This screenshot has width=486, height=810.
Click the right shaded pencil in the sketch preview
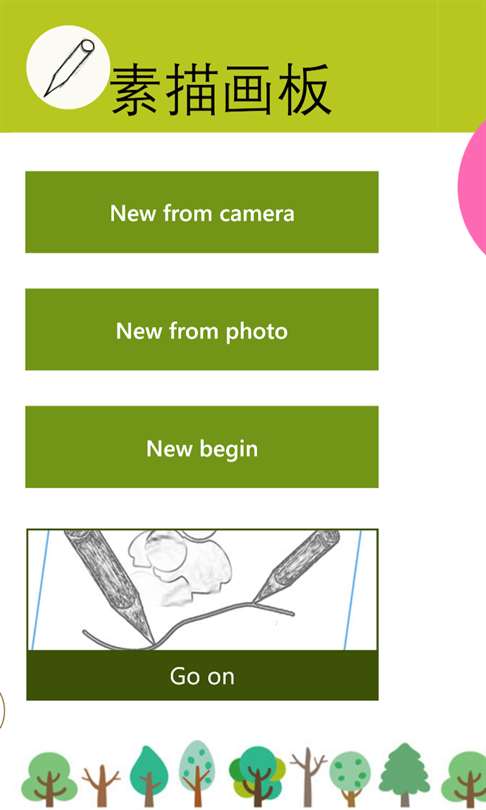pos(297,566)
